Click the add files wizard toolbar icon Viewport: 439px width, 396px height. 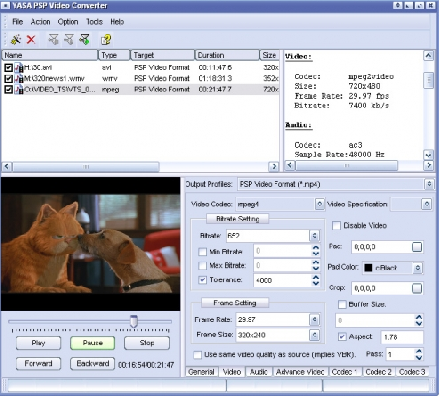coord(16,39)
